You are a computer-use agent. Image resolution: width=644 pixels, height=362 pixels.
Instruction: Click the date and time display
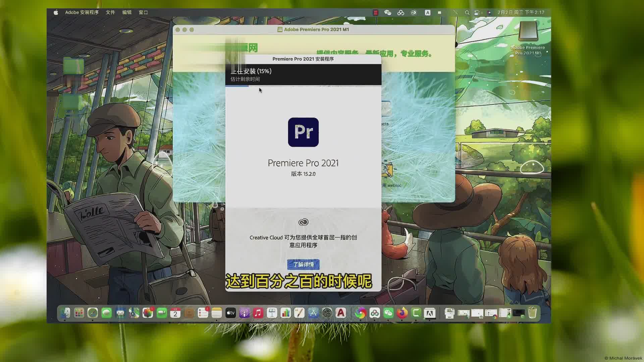(521, 12)
